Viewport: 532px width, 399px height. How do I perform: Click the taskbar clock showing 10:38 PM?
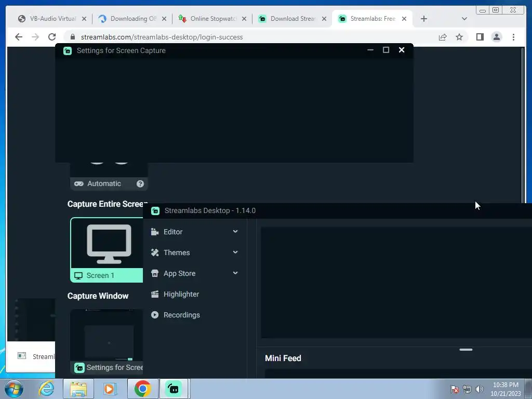[x=506, y=389]
